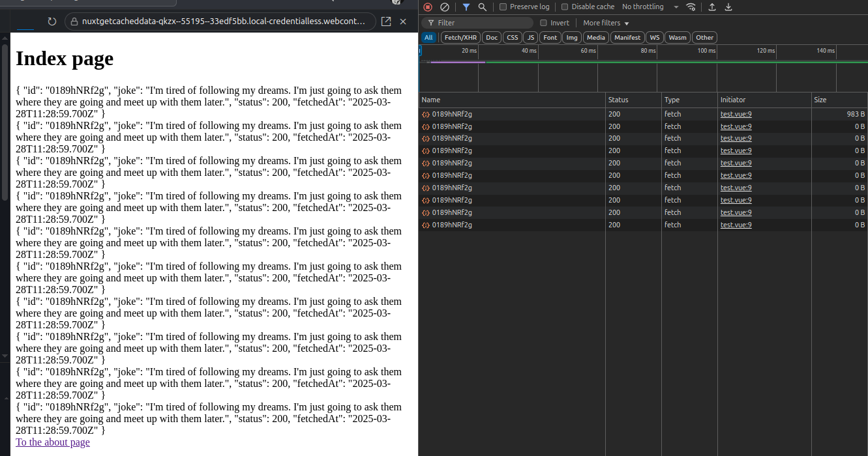Screen dimensions: 868x456
Task: Filter requests by Fetch/XHR
Action: click(x=460, y=38)
